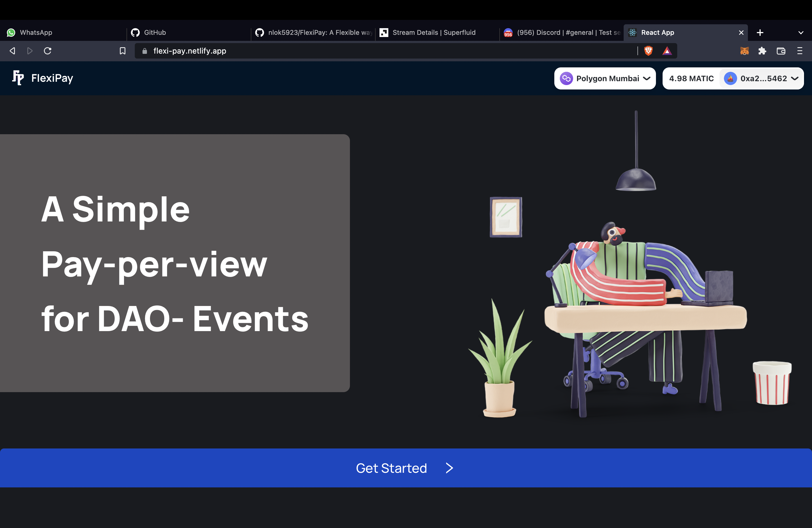
Task: Click the arrow beside Get Started
Action: [x=449, y=468]
